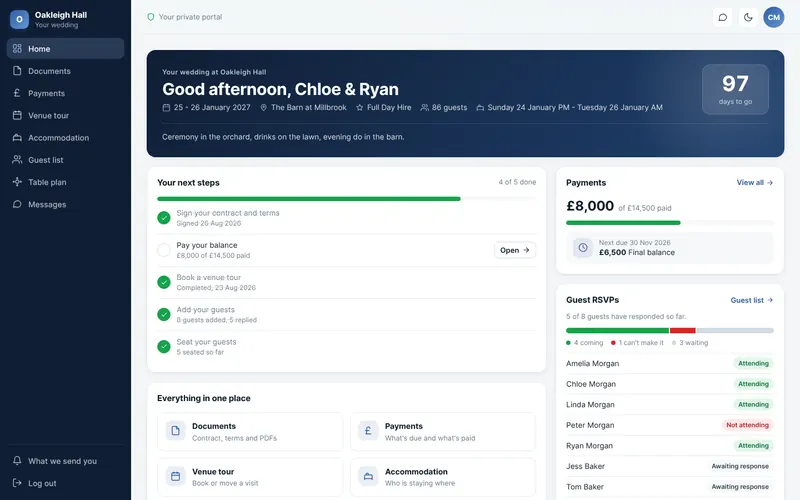Open Payments in the sidebar

(x=65, y=93)
